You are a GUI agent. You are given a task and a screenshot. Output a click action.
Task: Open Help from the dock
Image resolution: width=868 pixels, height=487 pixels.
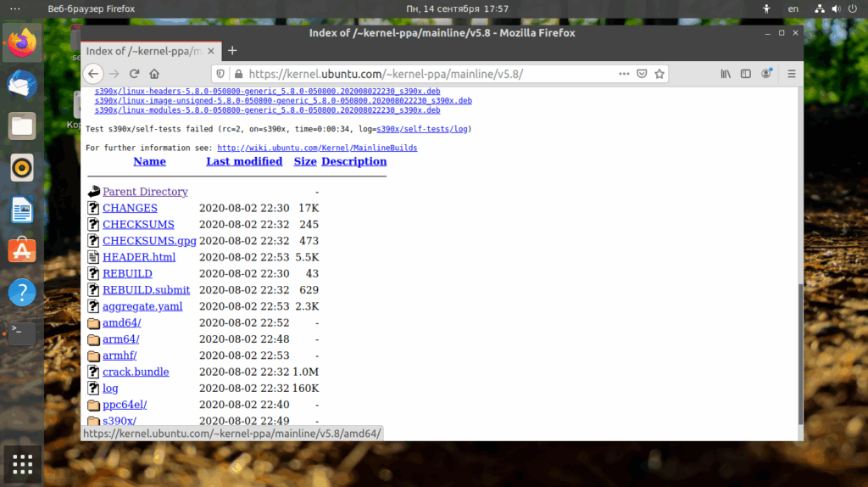pos(22,293)
